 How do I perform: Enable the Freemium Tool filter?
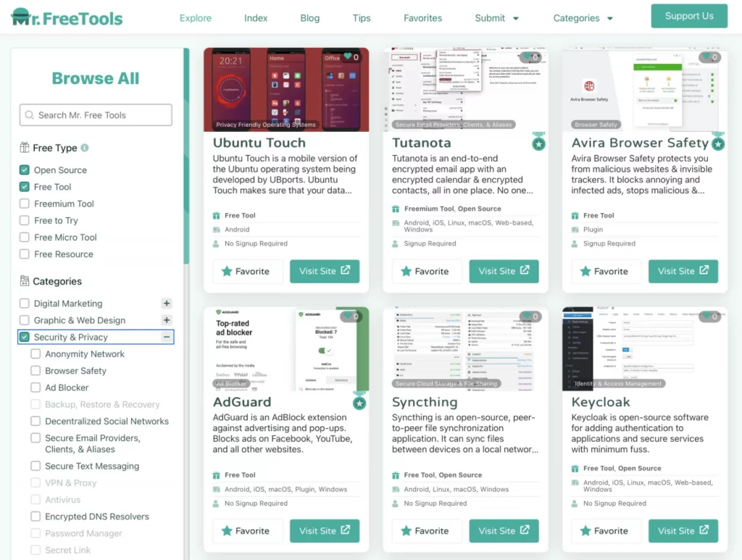coord(24,204)
